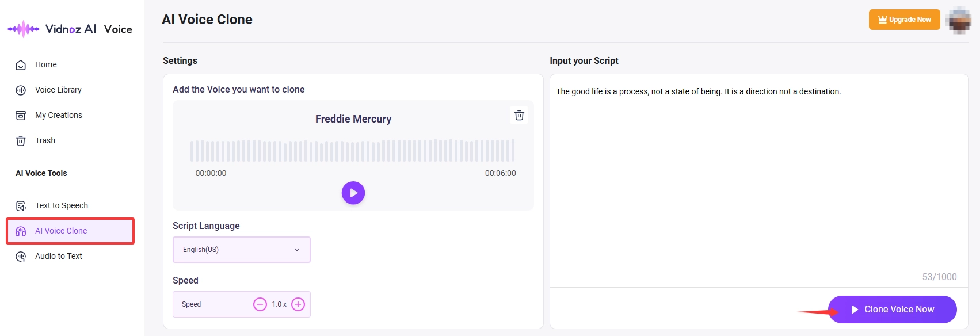Increase speed with the plus button
Viewport: 980px width, 336px height.
[298, 304]
